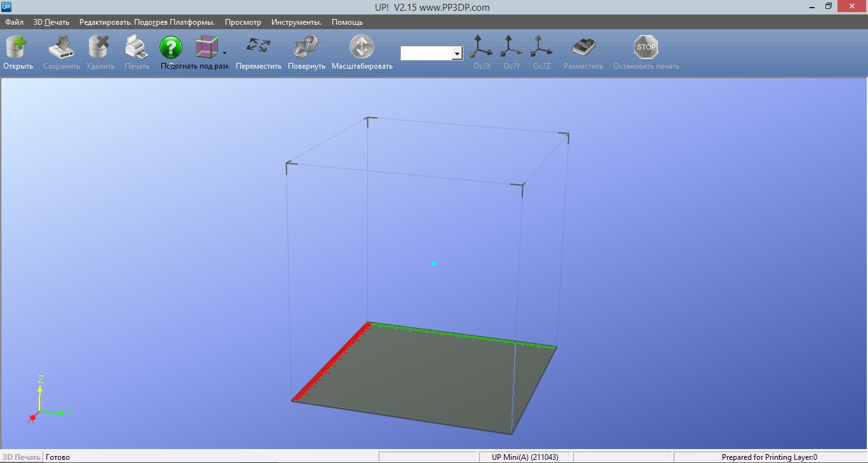Select the Повернуть (Rotate) tool
The width and height of the screenshot is (868, 463).
306,48
